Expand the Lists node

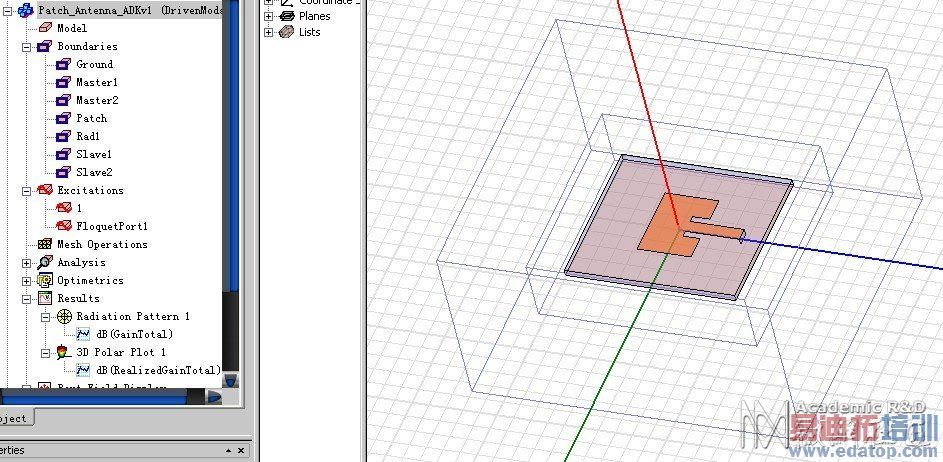[x=269, y=32]
